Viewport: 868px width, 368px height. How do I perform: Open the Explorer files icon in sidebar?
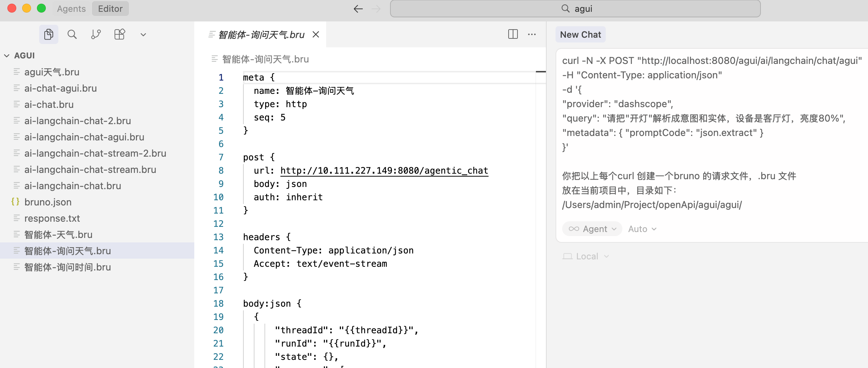pyautogui.click(x=48, y=34)
